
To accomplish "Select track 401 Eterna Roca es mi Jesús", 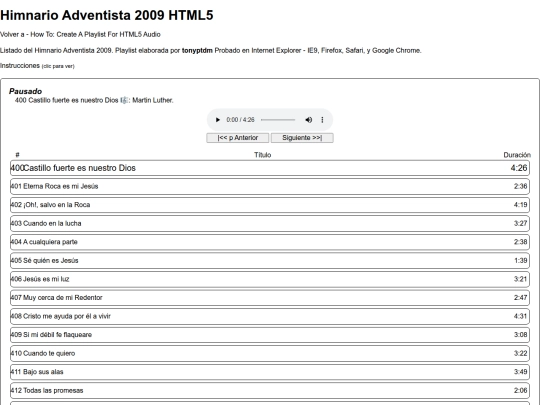I will [x=270, y=186].
